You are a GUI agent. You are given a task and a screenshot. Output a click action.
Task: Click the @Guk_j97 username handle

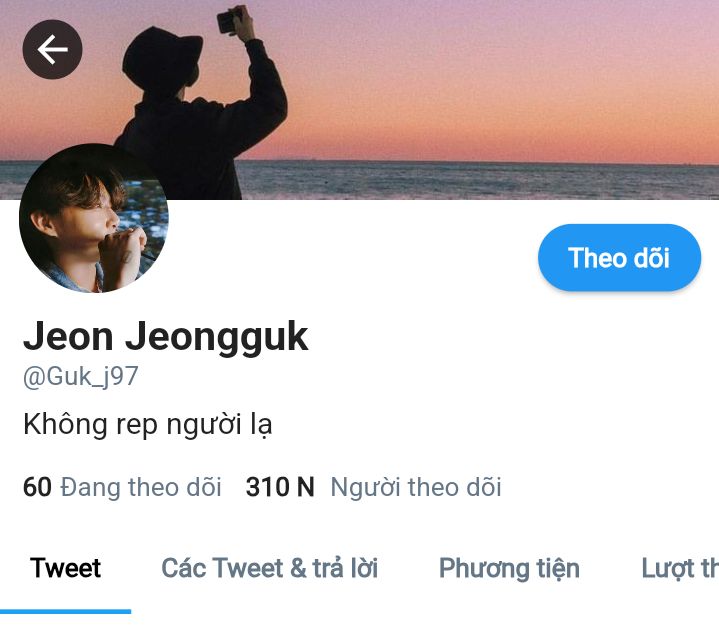coord(80,376)
